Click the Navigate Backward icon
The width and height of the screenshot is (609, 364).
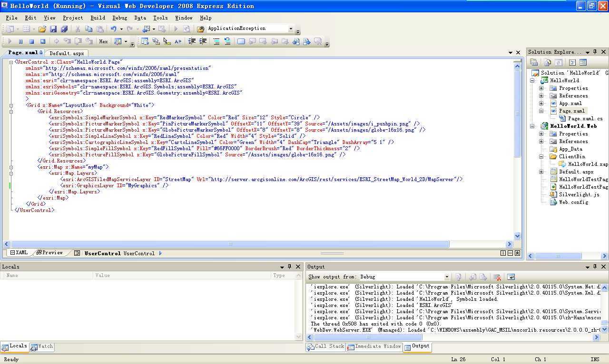(146, 29)
